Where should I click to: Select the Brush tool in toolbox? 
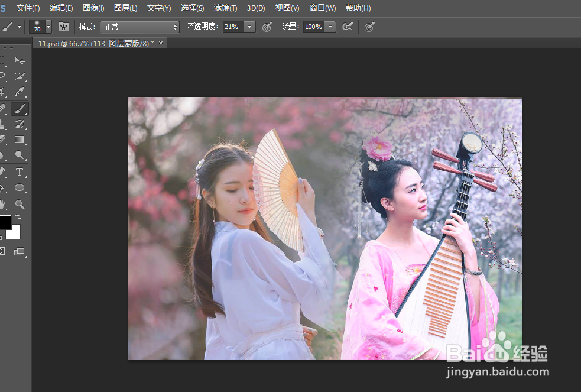(20, 109)
